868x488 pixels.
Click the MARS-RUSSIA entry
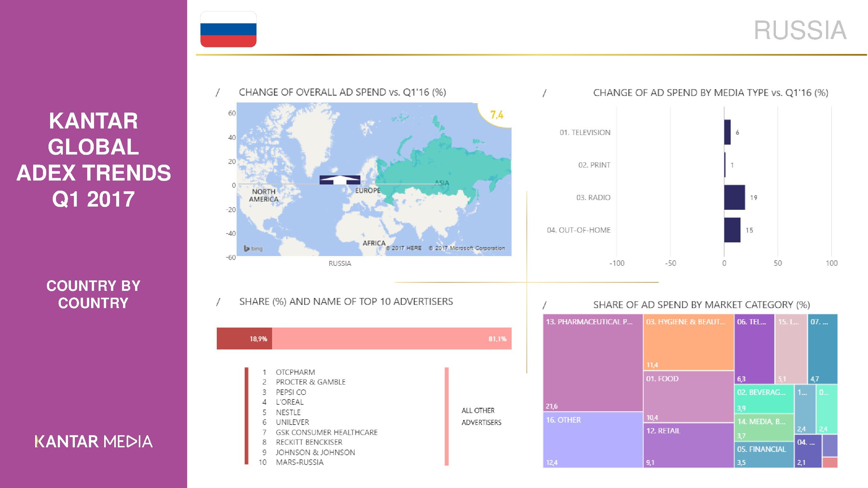pos(299,462)
